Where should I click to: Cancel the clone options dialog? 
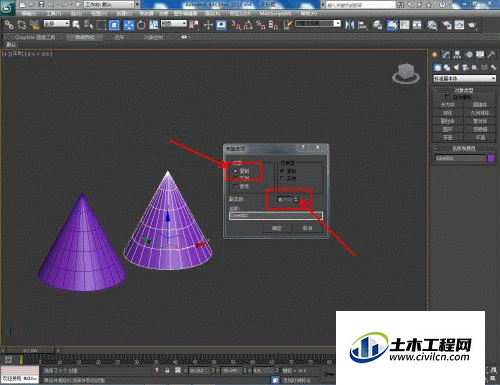pyautogui.click(x=307, y=228)
